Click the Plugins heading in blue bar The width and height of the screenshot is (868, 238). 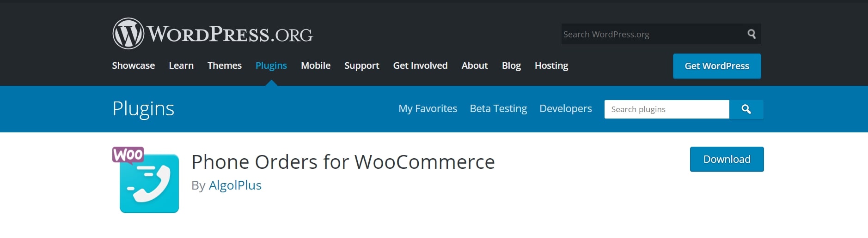(143, 109)
